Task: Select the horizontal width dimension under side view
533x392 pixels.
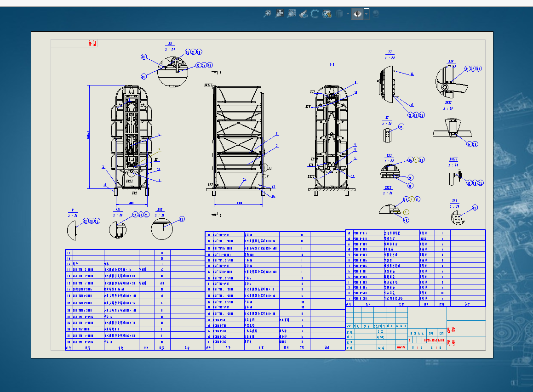Action: 239,204
